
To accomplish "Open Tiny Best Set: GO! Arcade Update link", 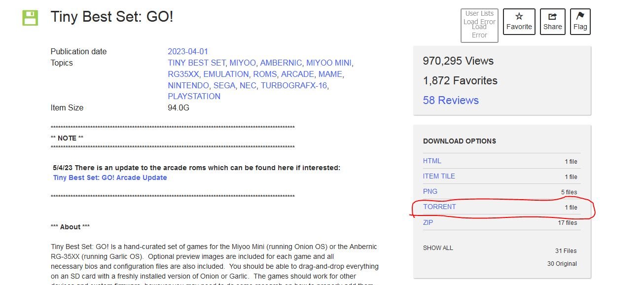I will (x=110, y=178).
